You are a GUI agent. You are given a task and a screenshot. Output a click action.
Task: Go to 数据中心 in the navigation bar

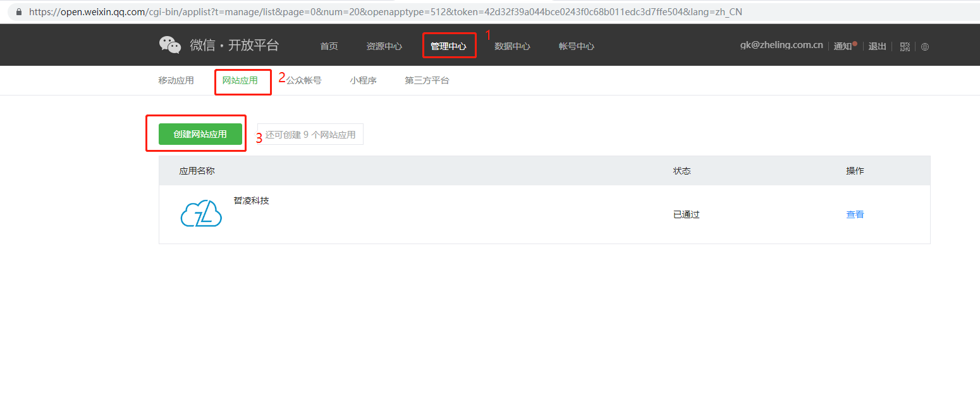[x=512, y=46]
